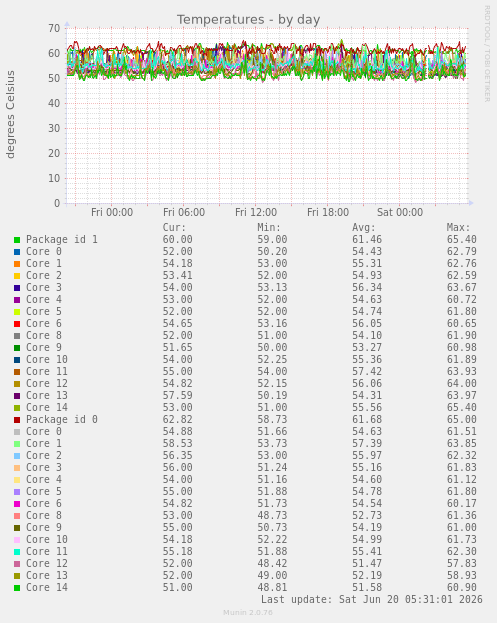Click the max value 64.00 in the Core 12 row
Screen dimensions: 497x623
click(x=462, y=384)
